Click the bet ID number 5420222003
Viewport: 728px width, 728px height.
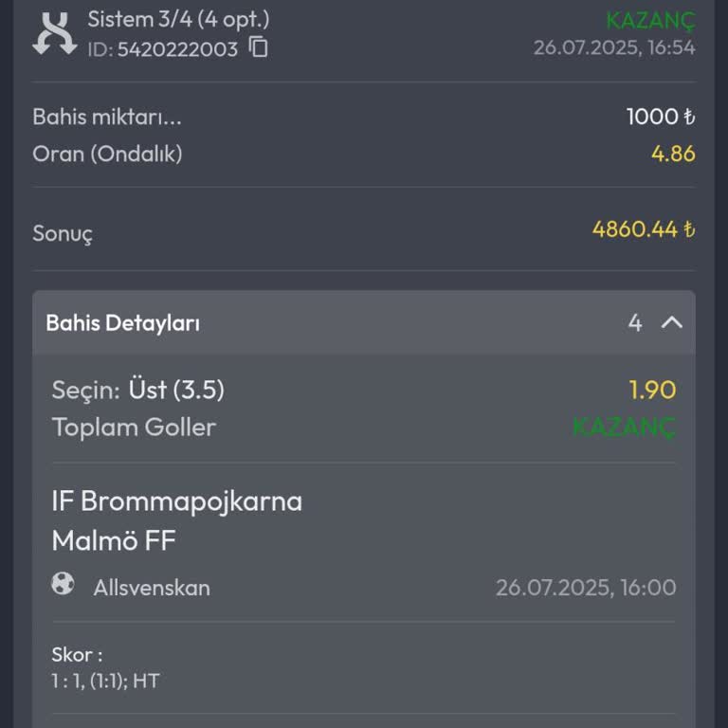177,49
